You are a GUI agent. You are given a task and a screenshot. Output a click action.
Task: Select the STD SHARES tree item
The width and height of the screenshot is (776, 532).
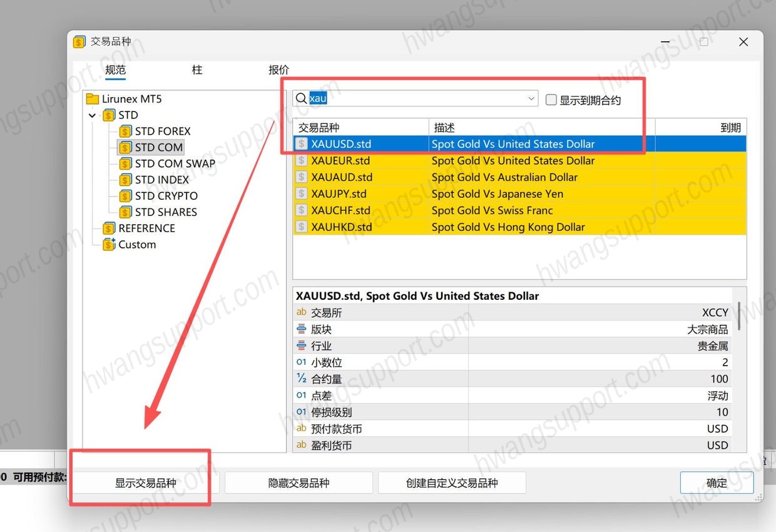[166, 212]
